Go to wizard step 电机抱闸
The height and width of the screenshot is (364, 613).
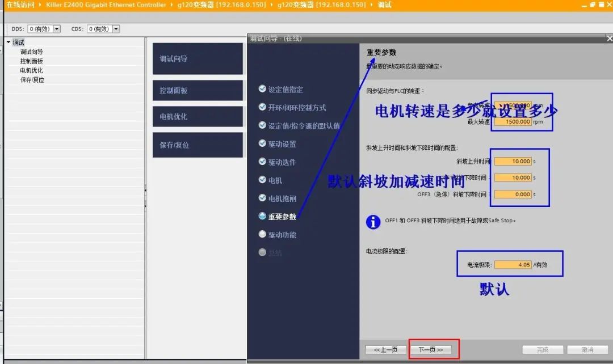282,198
